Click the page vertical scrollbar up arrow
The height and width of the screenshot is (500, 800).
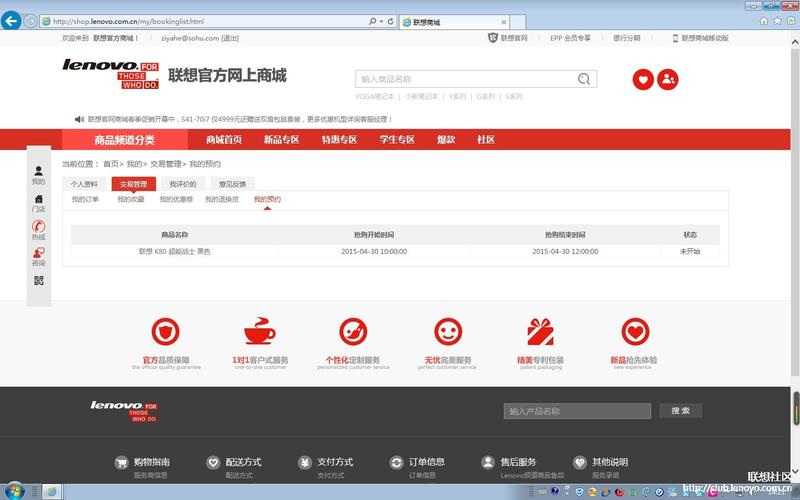795,43
